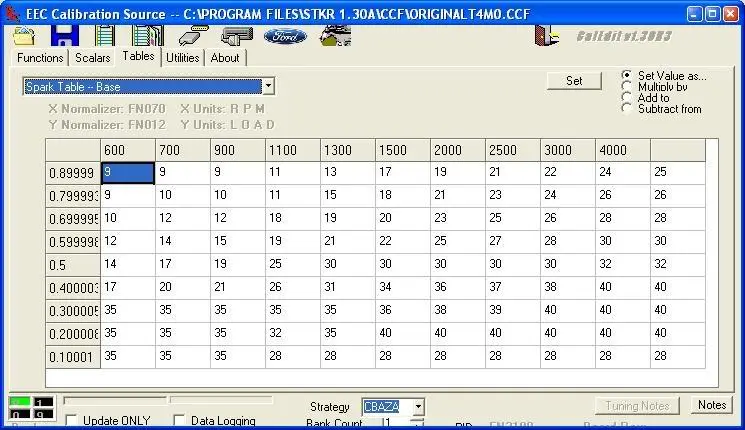Select cell 25 in last column, top row
Screen dimensions: 745x430
[x=678, y=172]
